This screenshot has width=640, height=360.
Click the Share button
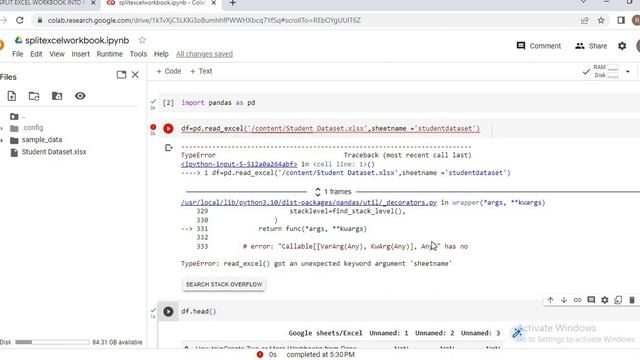(591, 46)
